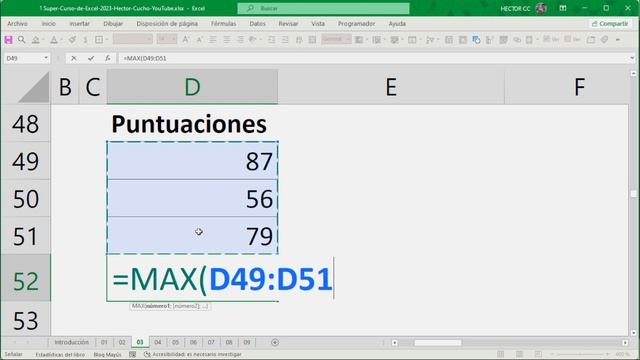The height and width of the screenshot is (360, 640).
Task: Apply the font color letter A icon
Action: [53, 40]
